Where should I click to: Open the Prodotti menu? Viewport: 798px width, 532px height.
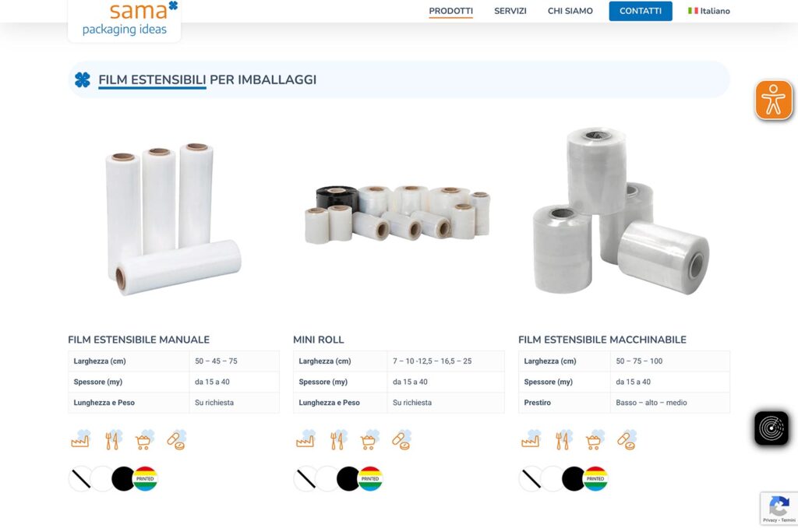pos(450,11)
